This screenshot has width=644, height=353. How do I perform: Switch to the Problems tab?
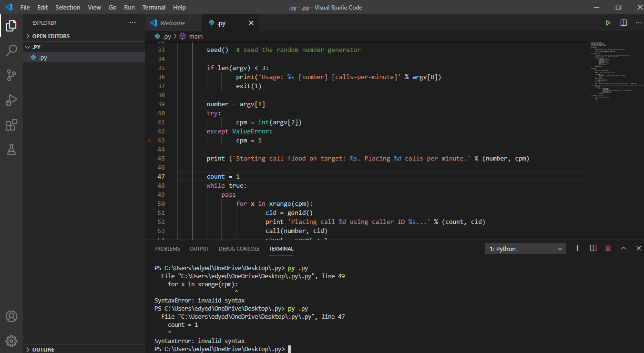coord(167,249)
